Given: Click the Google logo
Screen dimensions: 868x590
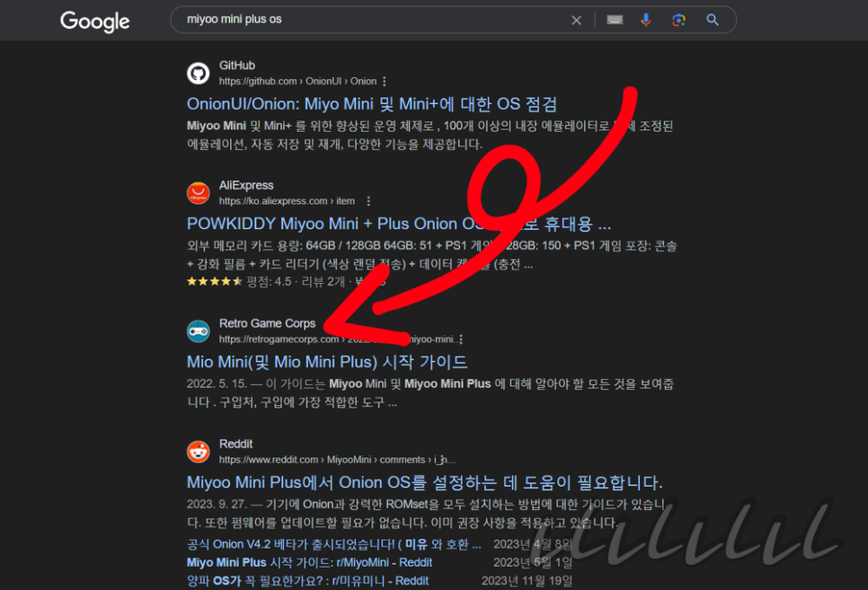Looking at the screenshot, I should tap(94, 21).
